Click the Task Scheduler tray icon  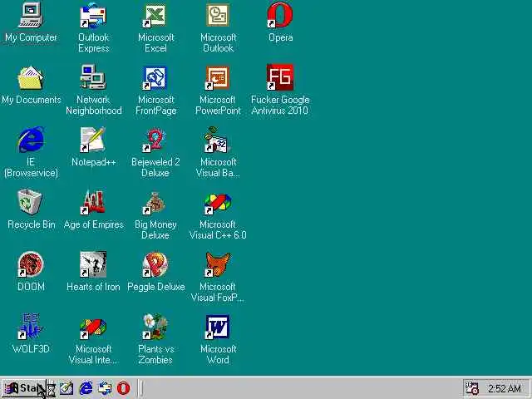click(x=472, y=388)
